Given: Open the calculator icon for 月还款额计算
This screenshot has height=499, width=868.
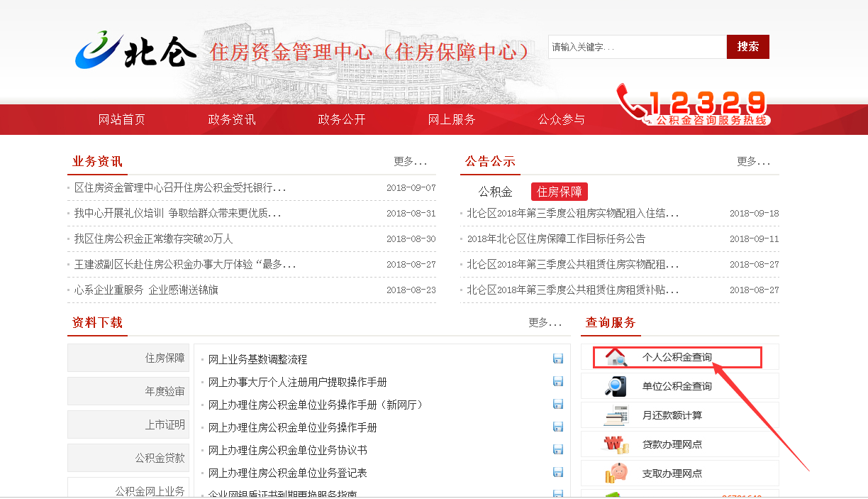Looking at the screenshot, I should (x=616, y=415).
